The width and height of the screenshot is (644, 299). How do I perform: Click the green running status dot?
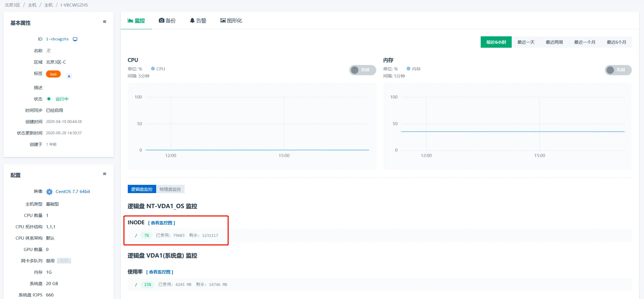point(49,99)
